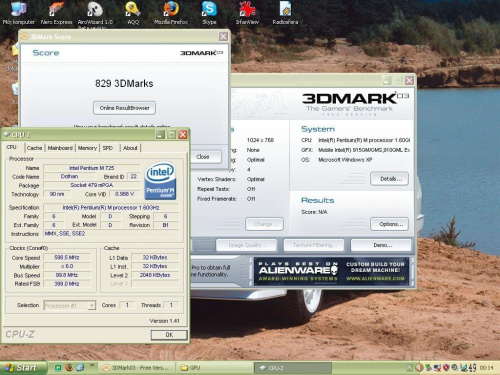Open the Mój komputer desktop icon
Image resolution: width=500 pixels, height=375 pixels.
pos(19,13)
